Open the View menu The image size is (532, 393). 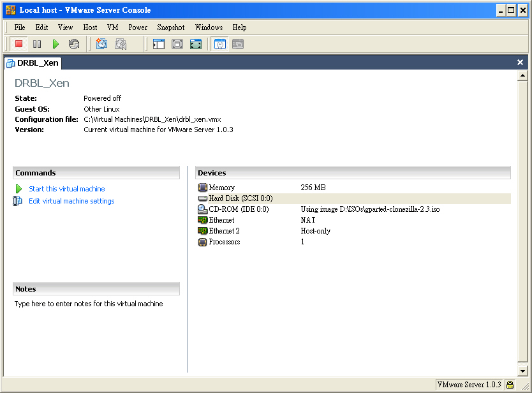65,27
